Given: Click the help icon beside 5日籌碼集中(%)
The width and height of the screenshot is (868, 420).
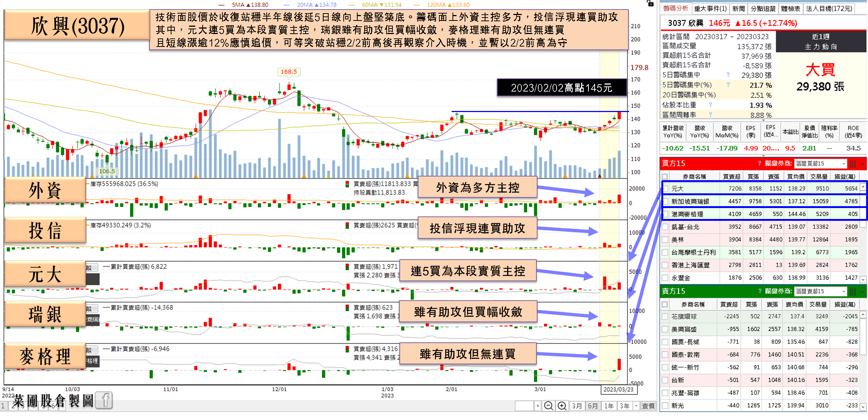Looking at the screenshot, I should coord(728,85).
